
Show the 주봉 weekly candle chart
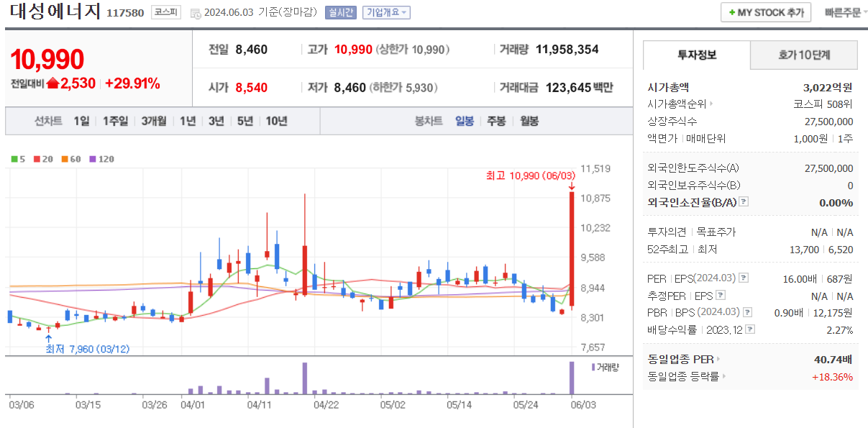(x=496, y=121)
